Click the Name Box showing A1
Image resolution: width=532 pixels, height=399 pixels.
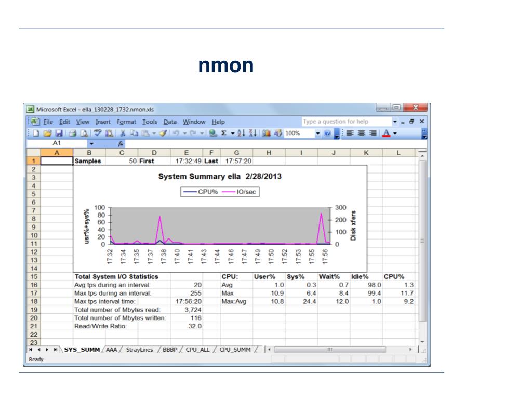click(x=57, y=143)
